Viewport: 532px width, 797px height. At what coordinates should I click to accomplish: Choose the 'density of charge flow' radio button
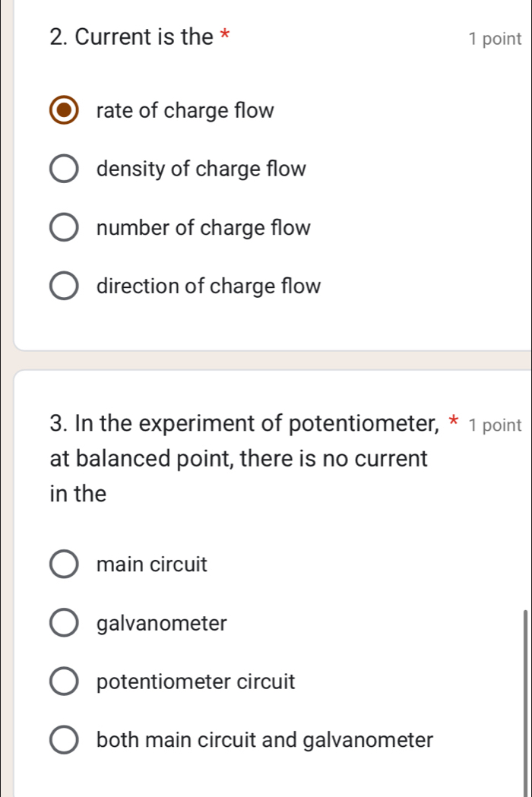tap(64, 169)
